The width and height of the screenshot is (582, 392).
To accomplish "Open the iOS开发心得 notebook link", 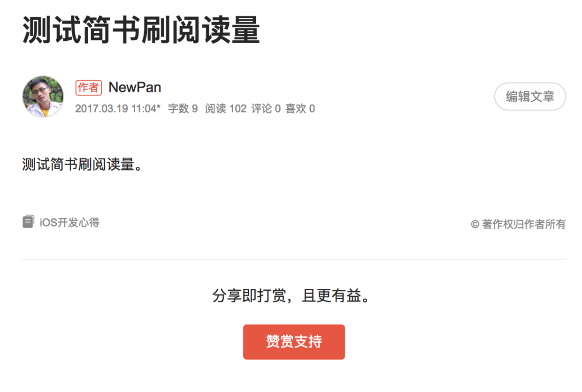I will 69,222.
